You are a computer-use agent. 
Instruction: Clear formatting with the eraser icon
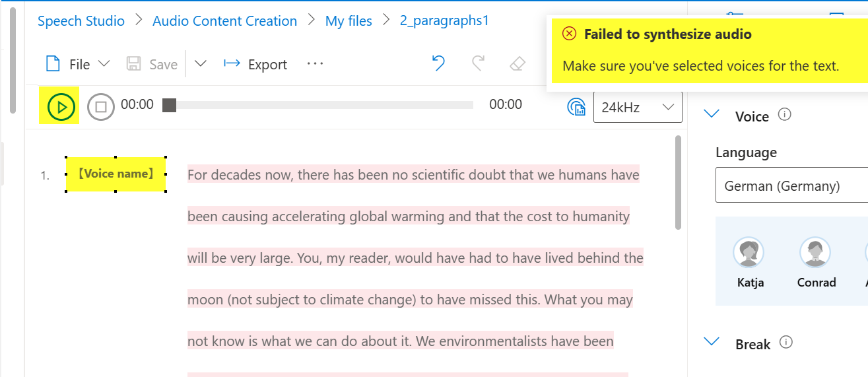(x=517, y=64)
